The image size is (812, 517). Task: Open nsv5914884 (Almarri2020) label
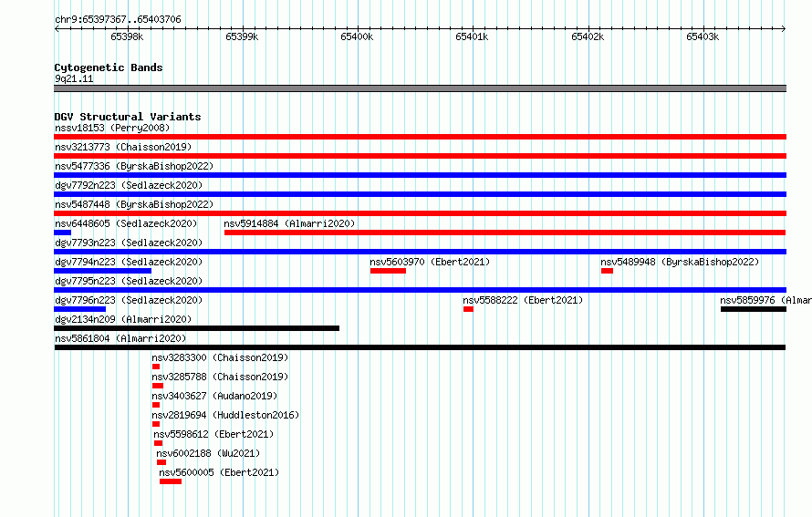click(x=289, y=223)
